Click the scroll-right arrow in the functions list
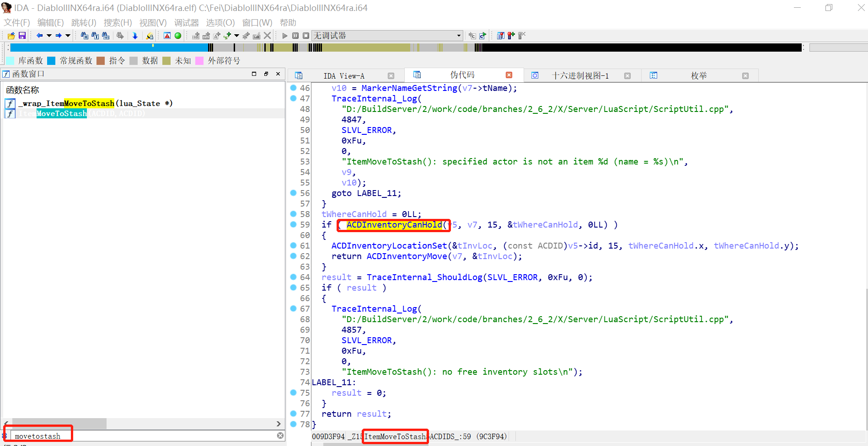868x446 pixels. (x=279, y=424)
